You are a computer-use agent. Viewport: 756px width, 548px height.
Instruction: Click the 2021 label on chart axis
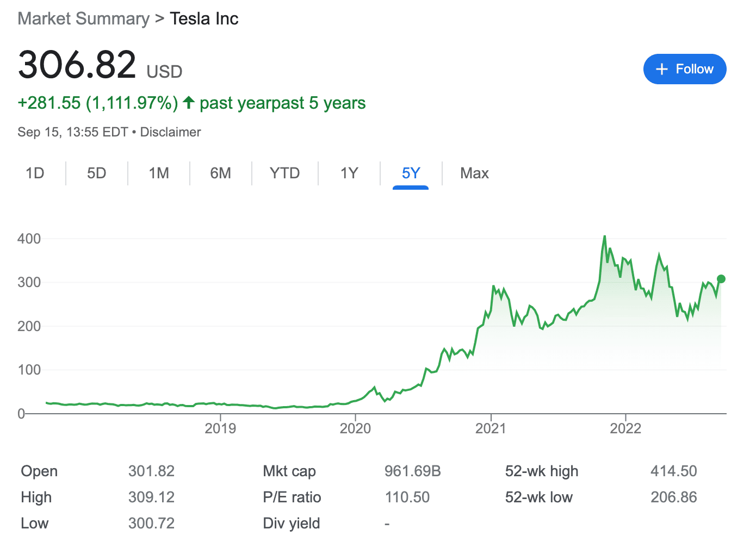coord(491,428)
